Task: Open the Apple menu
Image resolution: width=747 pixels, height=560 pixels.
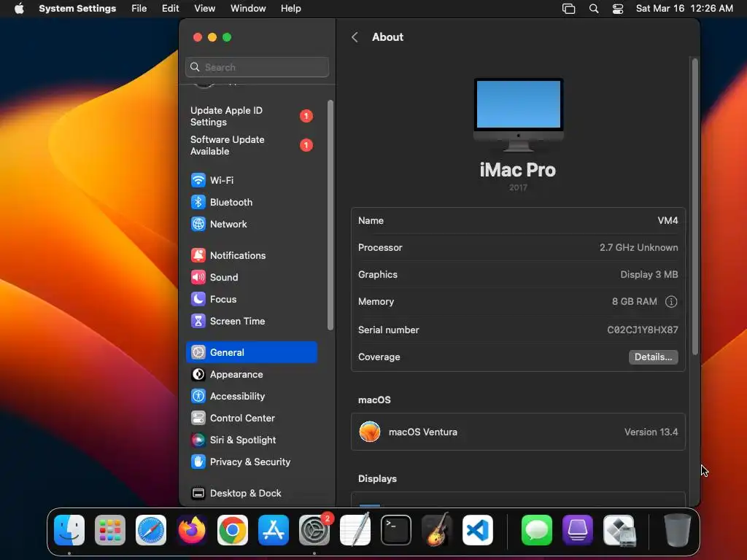Action: tap(19, 9)
